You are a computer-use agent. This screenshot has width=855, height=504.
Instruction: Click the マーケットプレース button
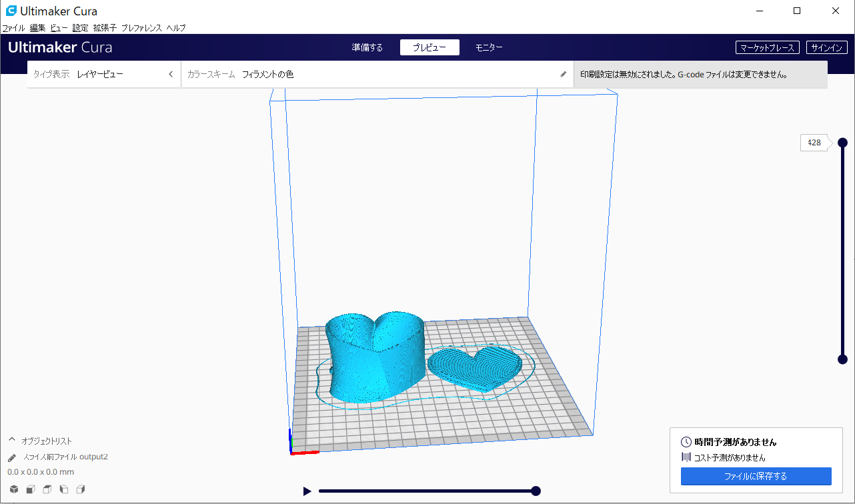pos(768,47)
